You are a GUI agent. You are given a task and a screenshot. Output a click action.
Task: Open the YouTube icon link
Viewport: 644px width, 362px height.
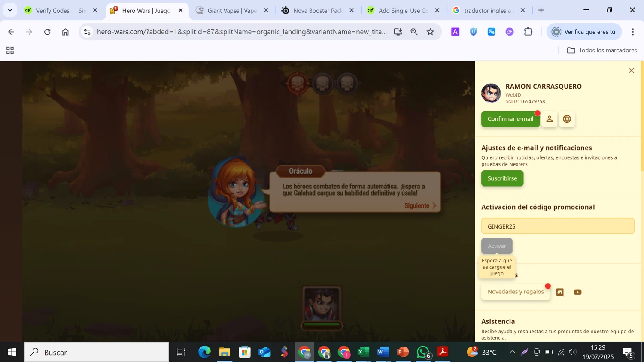point(577,292)
